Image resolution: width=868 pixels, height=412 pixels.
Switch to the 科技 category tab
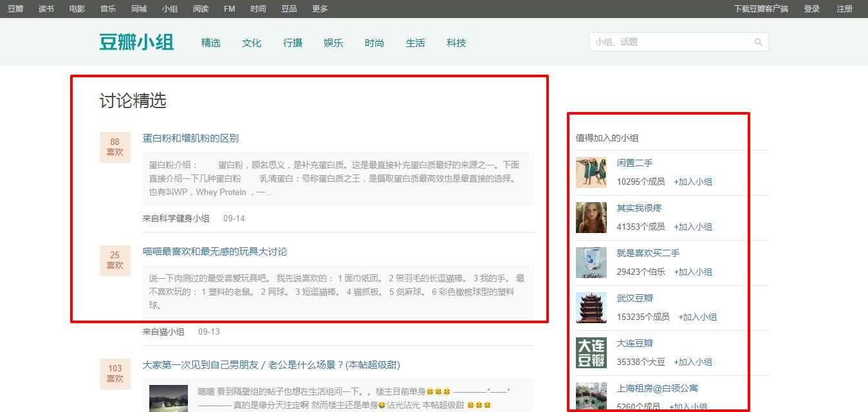pos(456,42)
